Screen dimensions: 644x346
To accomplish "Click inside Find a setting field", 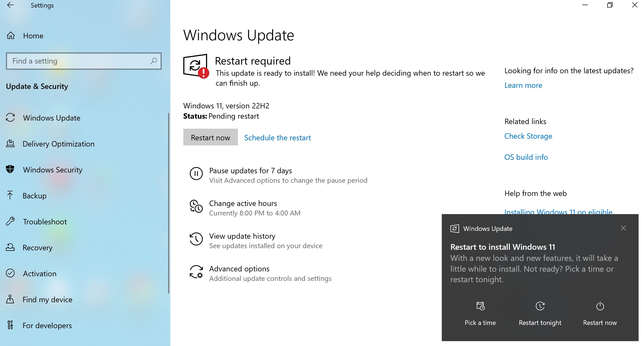I will pyautogui.click(x=78, y=61).
